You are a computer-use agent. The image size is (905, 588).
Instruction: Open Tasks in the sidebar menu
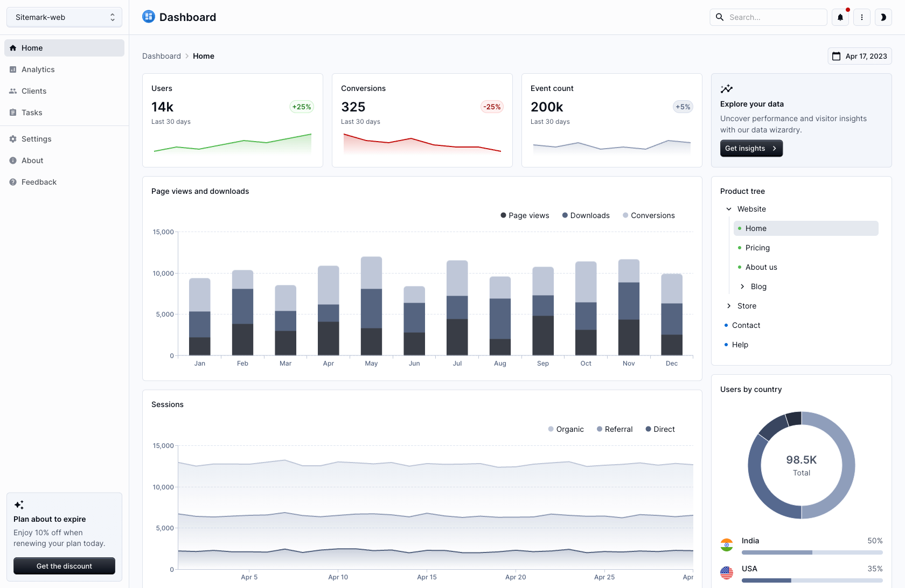point(32,113)
